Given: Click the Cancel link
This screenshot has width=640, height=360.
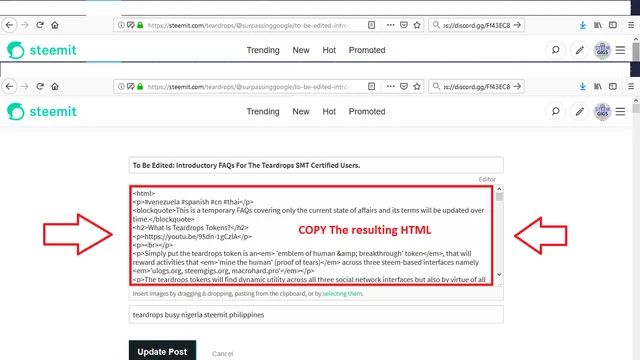Looking at the screenshot, I should [x=222, y=353].
